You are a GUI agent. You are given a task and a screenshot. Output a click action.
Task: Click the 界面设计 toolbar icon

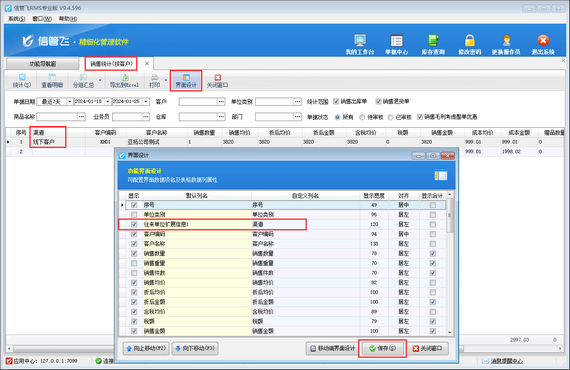click(x=186, y=81)
